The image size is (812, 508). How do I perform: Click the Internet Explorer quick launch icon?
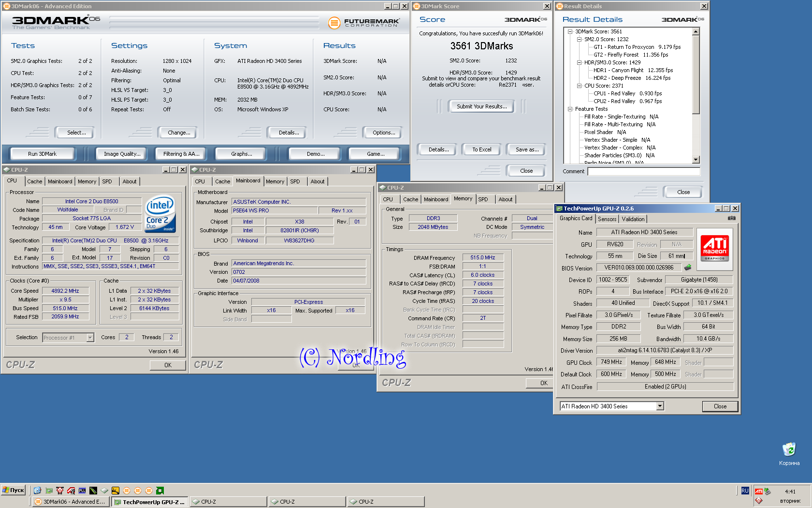click(x=37, y=490)
